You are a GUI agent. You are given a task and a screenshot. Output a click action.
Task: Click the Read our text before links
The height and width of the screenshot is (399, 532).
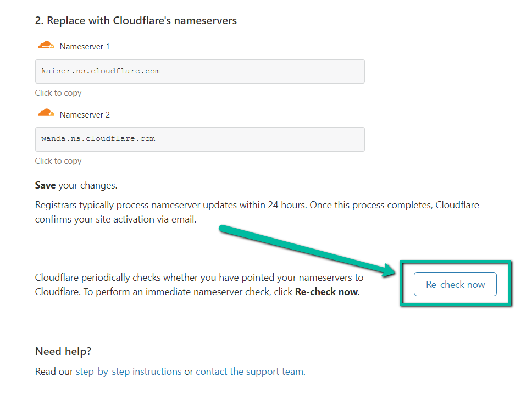point(54,372)
